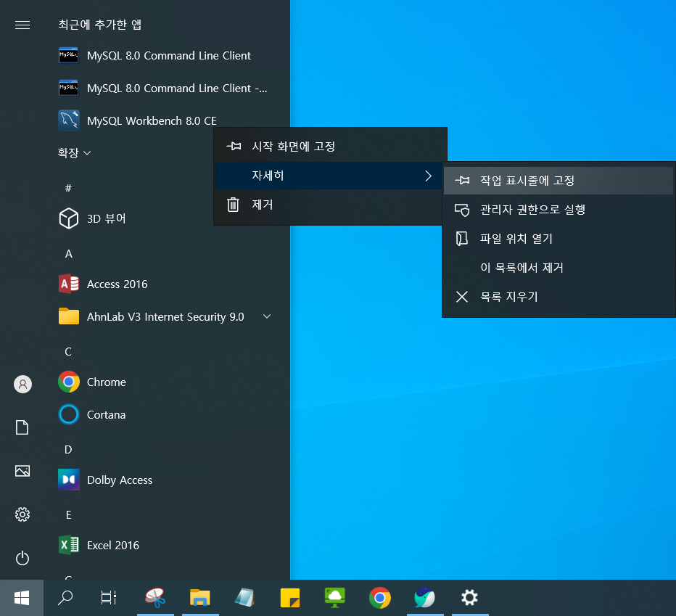
Task: Open the 3D 뷰어 label text
Action: 106,218
